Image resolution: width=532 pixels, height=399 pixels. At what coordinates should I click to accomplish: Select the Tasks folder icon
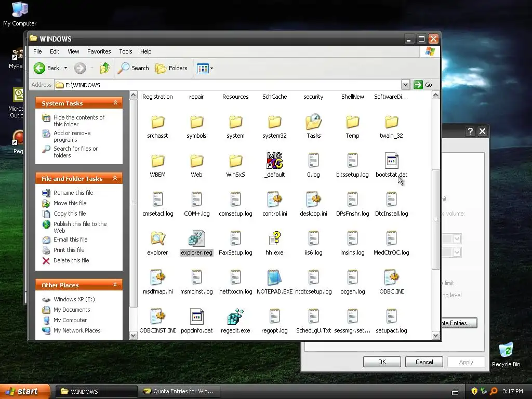313,122
